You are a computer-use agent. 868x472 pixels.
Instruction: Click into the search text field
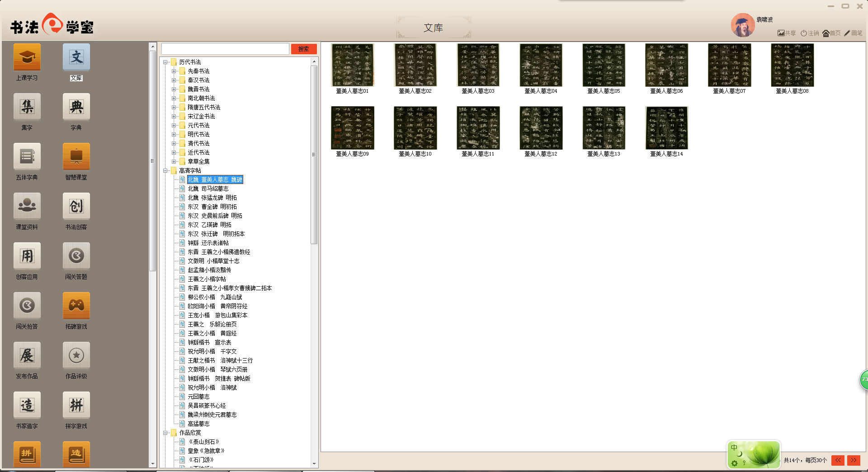(x=225, y=49)
